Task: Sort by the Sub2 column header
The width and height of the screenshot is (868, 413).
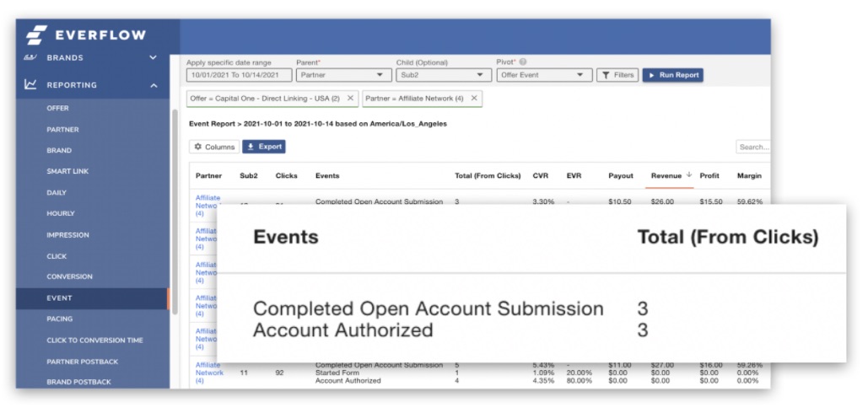Action: (249, 176)
